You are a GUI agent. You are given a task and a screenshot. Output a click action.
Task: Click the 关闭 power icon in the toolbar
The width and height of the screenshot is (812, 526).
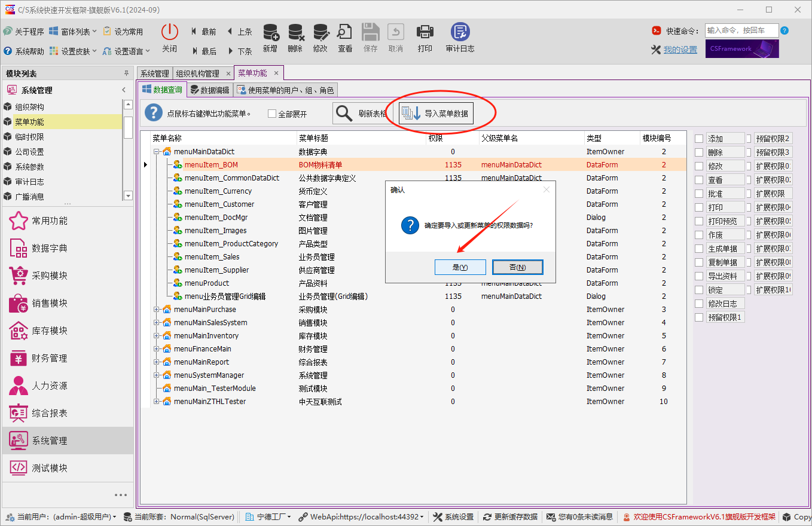coord(170,32)
